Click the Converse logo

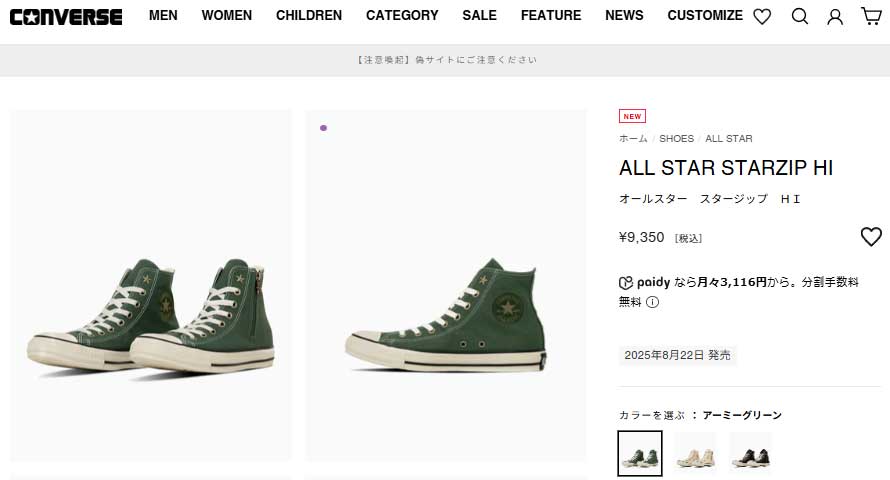click(x=66, y=16)
